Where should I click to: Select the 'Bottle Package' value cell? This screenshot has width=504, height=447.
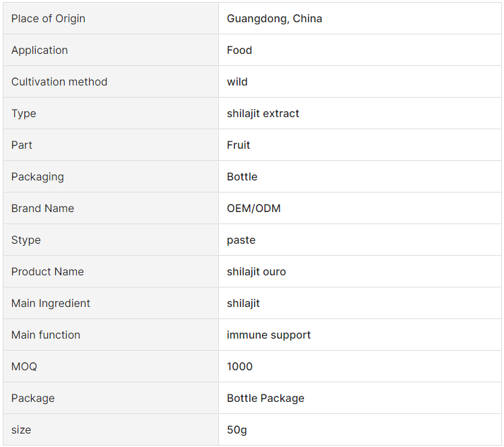[265, 398]
